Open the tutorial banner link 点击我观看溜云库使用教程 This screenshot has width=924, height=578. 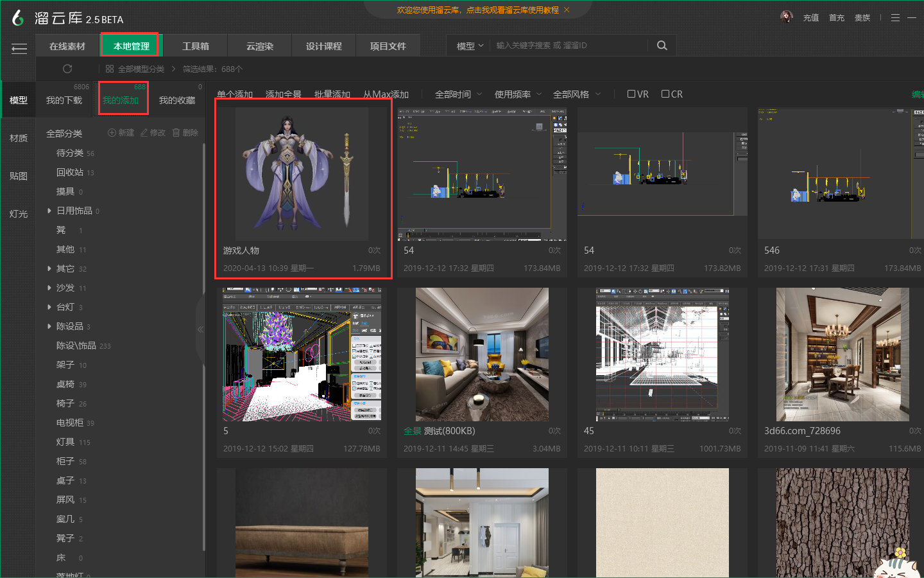(513, 10)
